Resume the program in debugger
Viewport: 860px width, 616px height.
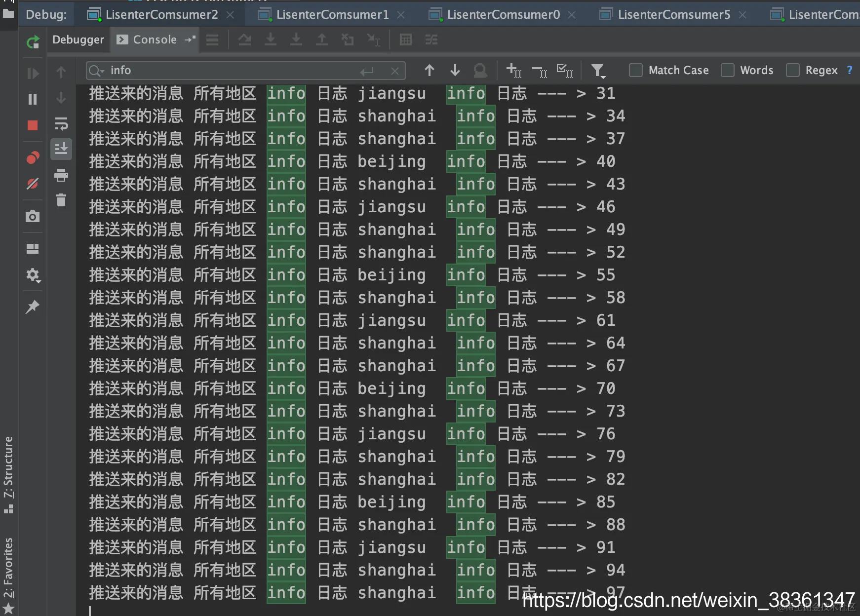[x=32, y=74]
